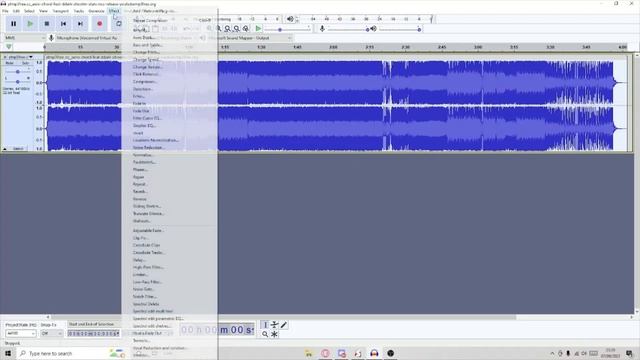Select the Selection (I-beam) tool
Viewport: 640px width, 360px height.
click(x=265, y=325)
